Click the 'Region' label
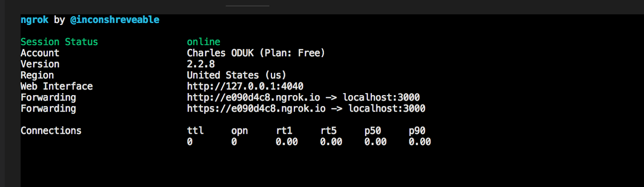The width and height of the screenshot is (644, 187). (37, 75)
